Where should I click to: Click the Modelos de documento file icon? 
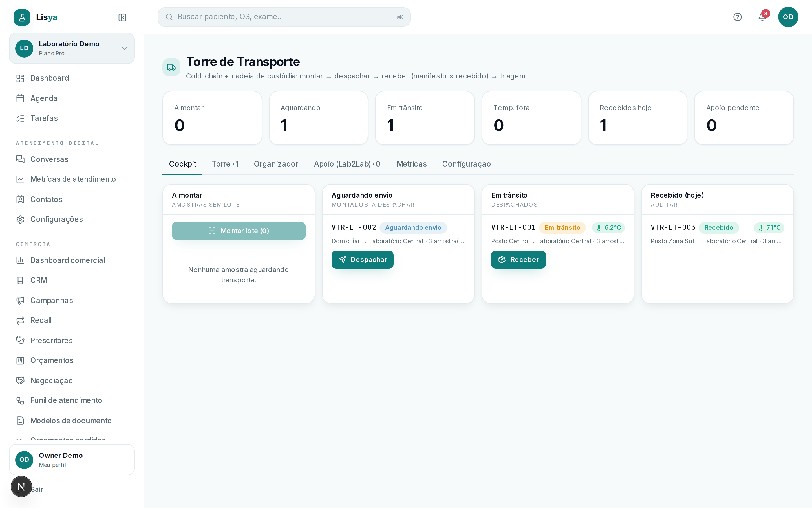click(x=20, y=421)
